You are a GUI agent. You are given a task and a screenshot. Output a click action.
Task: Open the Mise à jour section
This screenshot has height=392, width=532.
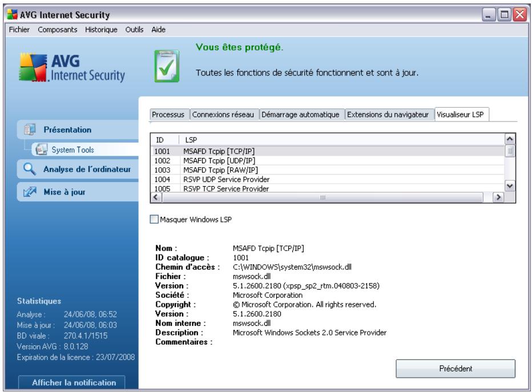pyautogui.click(x=78, y=192)
